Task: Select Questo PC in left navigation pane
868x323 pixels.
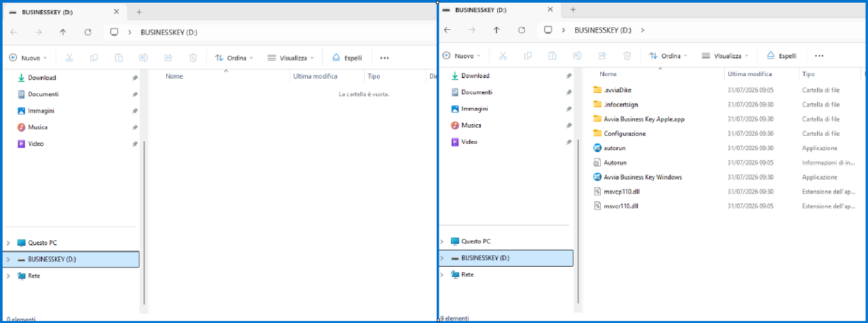Action: click(42, 242)
